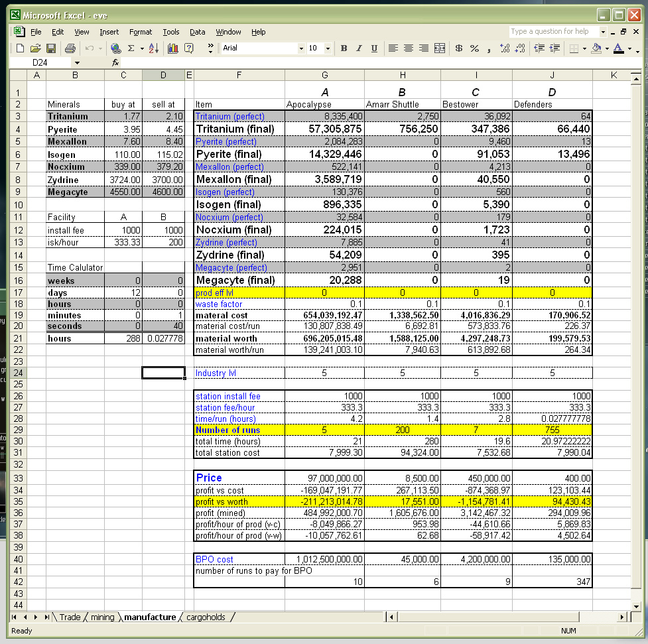
Task: Select row 29 header
Action: pyautogui.click(x=18, y=430)
